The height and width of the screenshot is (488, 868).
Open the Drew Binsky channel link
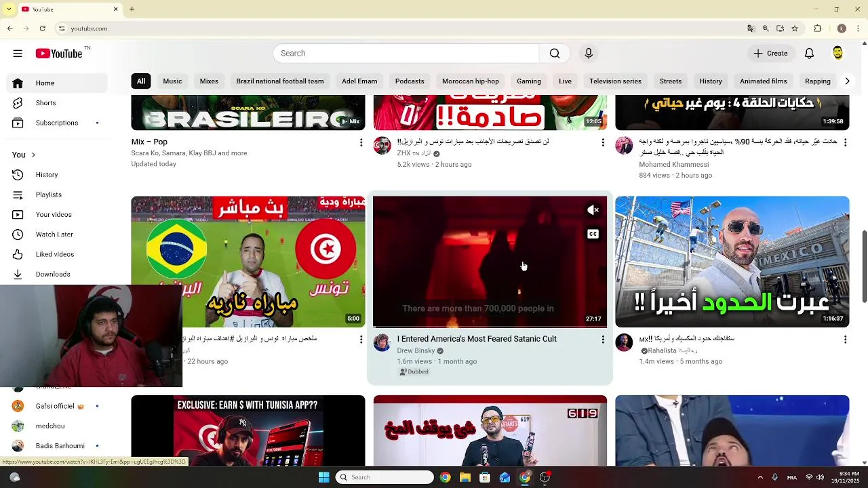pyautogui.click(x=416, y=351)
